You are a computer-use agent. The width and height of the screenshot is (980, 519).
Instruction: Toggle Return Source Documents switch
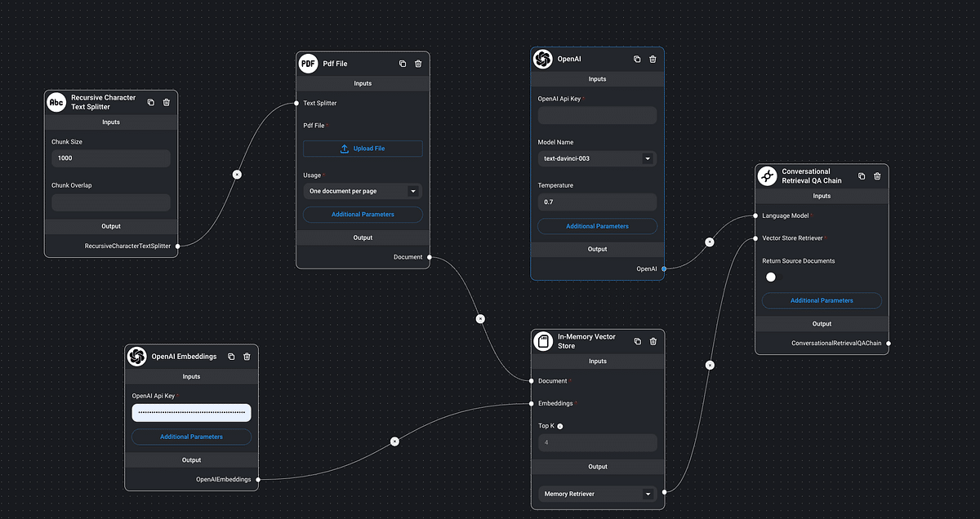click(772, 277)
